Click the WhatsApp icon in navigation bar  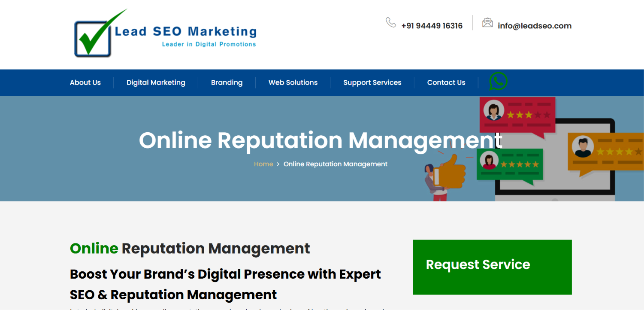click(x=498, y=81)
